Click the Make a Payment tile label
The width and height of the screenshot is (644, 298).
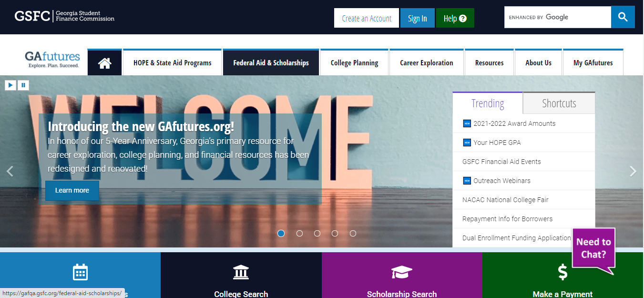(562, 294)
